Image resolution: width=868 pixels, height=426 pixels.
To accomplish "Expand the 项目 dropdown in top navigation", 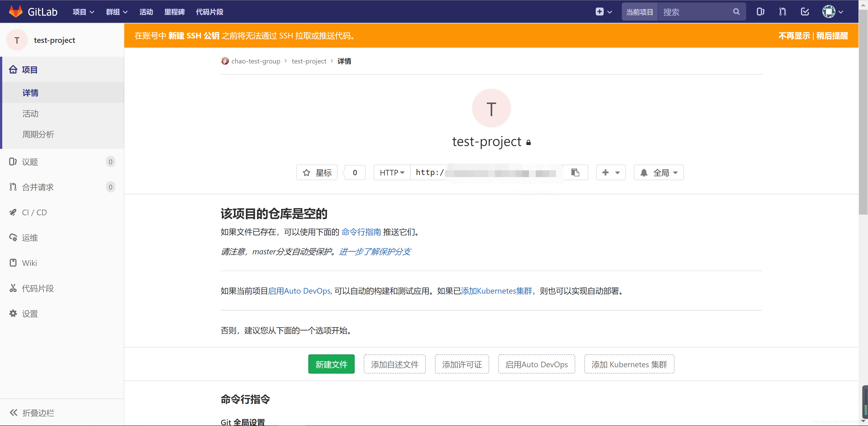I will click(83, 12).
